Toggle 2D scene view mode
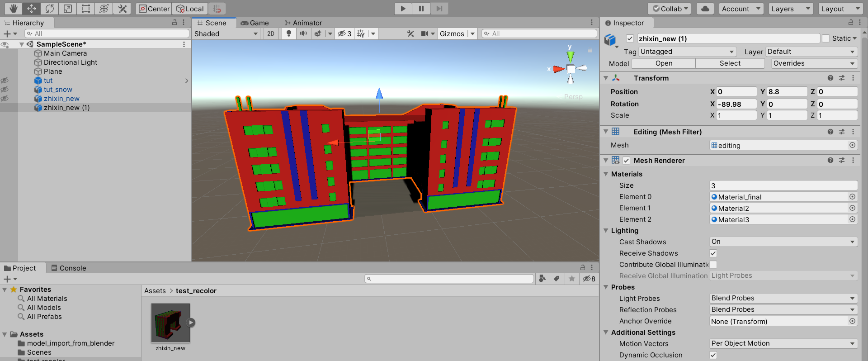The width and height of the screenshot is (868, 361). 271,33
